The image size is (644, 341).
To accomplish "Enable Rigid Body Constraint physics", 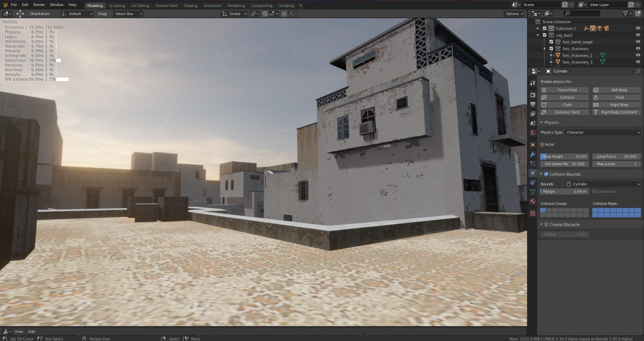I will (617, 112).
